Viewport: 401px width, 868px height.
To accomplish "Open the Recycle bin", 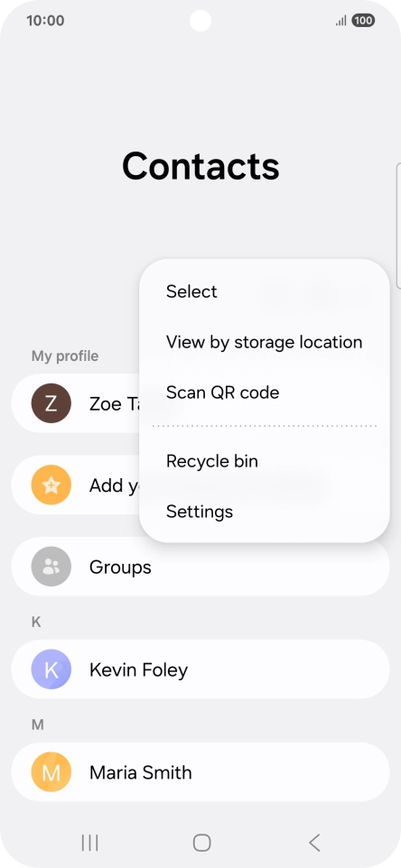I will (212, 461).
